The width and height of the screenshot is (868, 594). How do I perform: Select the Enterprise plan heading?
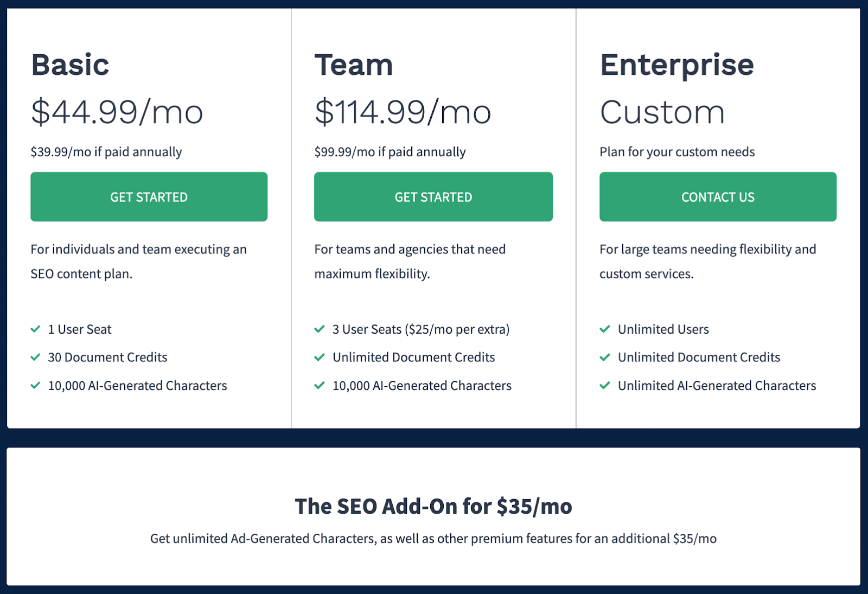(677, 66)
